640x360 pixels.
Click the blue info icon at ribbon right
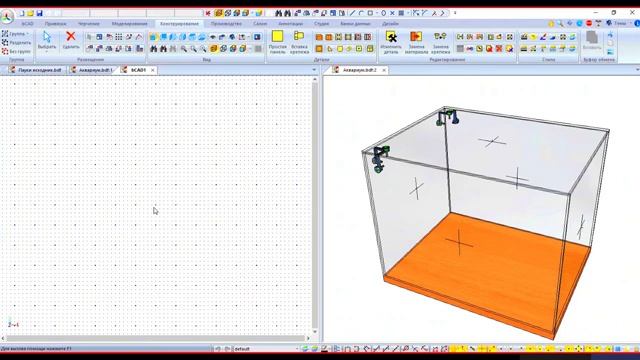[637, 24]
